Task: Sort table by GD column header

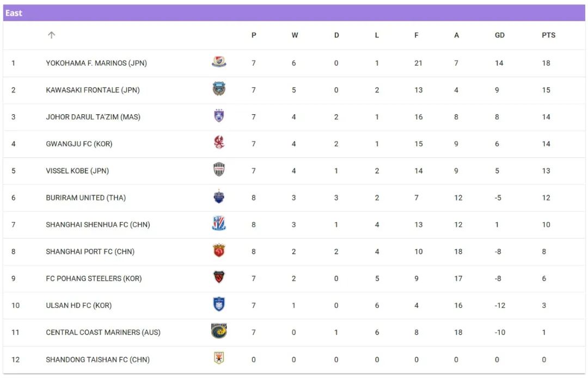Action: pyautogui.click(x=499, y=35)
